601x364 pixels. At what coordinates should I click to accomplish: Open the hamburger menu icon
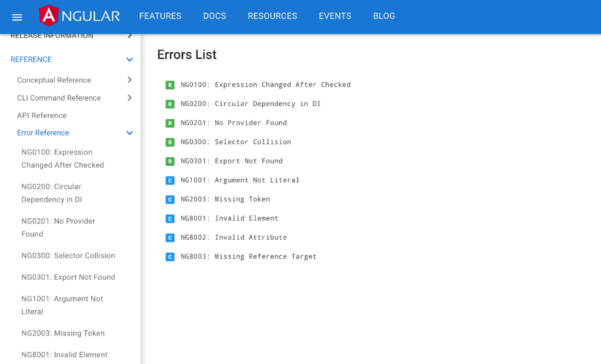tap(17, 18)
